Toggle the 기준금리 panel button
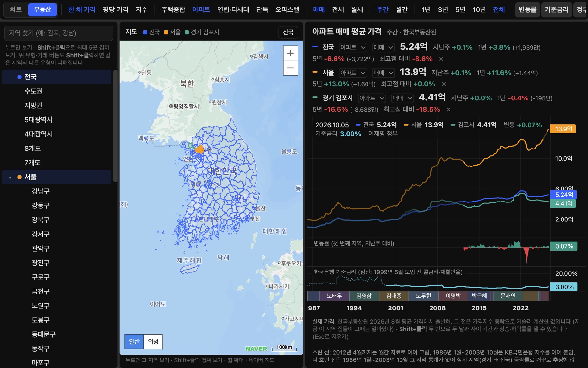Image resolution: width=588 pixels, height=368 pixels. coord(556,9)
